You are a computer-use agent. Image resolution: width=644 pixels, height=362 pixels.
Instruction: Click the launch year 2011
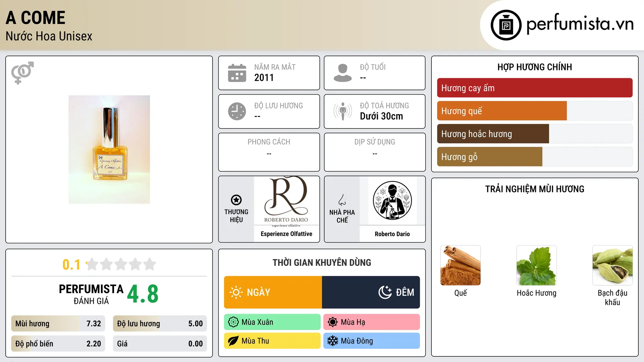coord(264,78)
